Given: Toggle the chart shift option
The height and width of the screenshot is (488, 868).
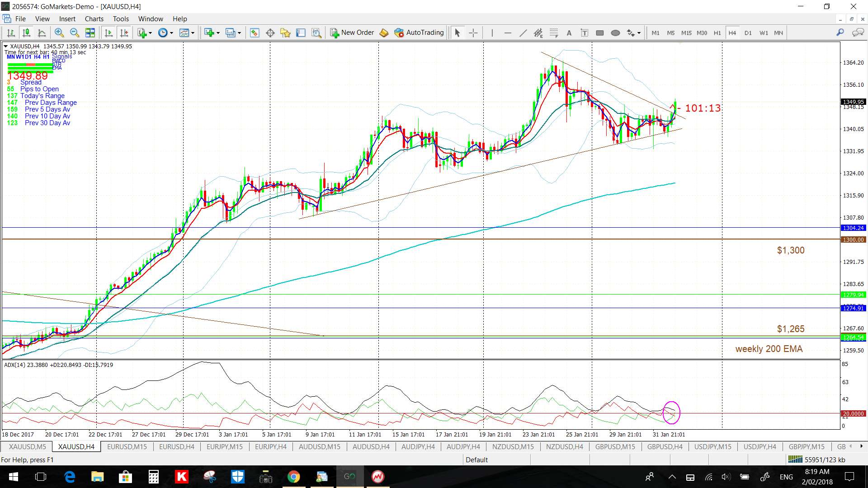Looking at the screenshot, I should tap(124, 33).
